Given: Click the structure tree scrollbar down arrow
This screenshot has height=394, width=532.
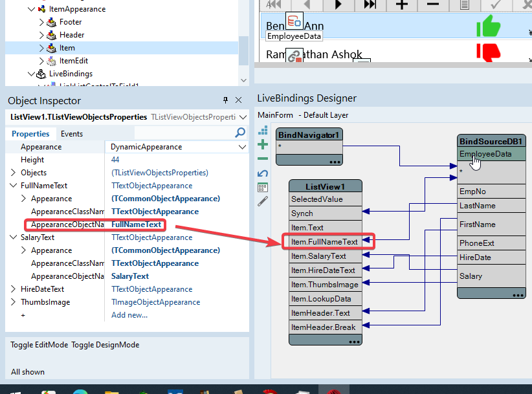Looking at the screenshot, I should (x=243, y=80).
